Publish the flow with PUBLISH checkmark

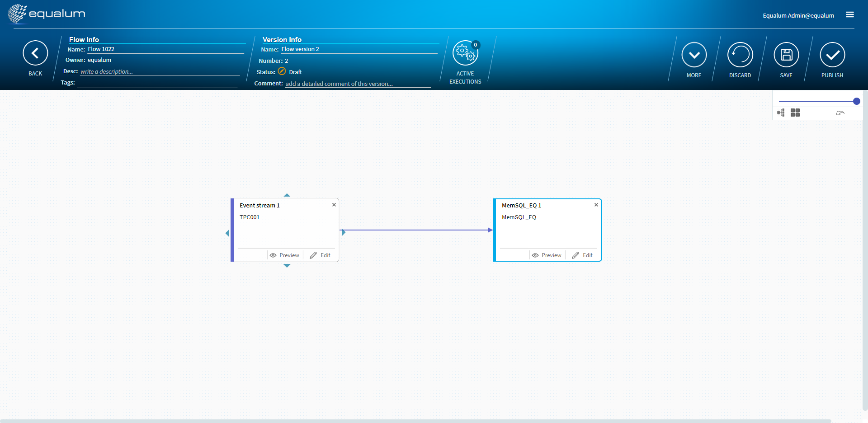832,55
